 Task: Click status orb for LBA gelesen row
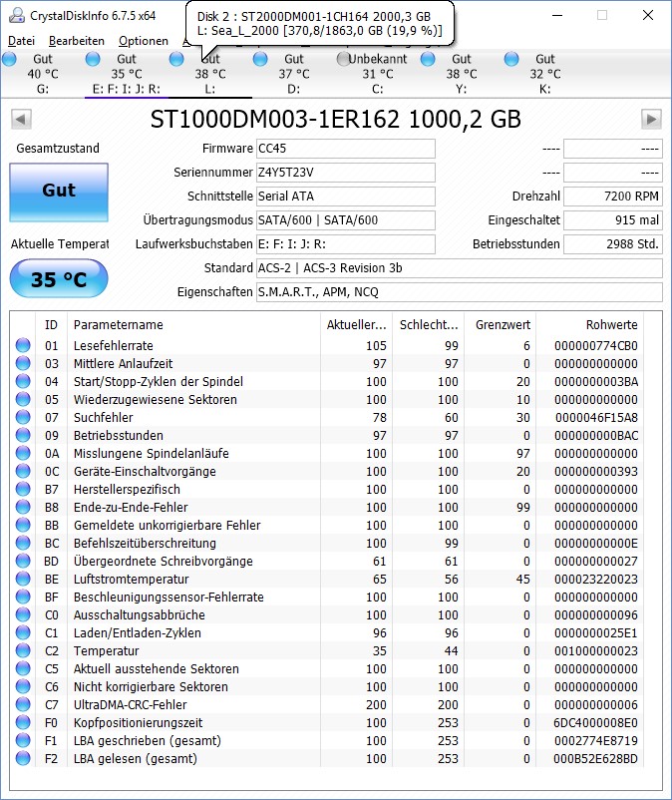click(x=23, y=758)
